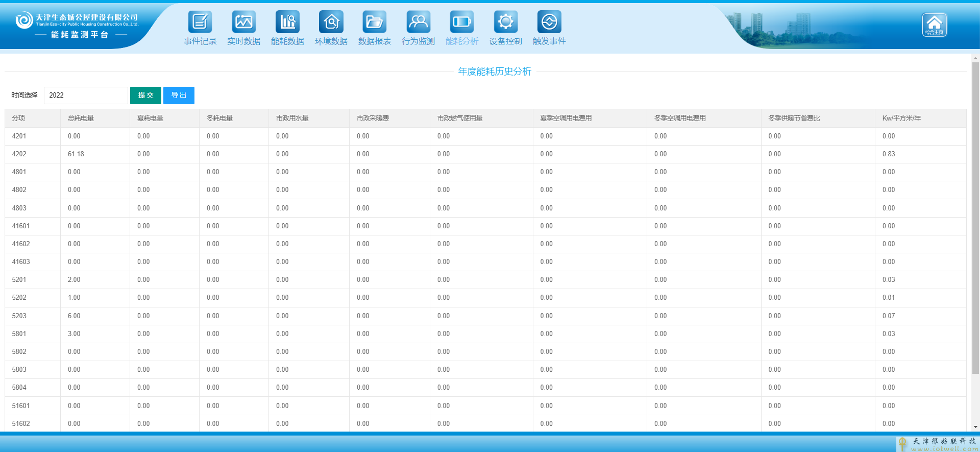Select the 能耗分析 energy analysis icon
Image resolution: width=980 pixels, height=452 pixels.
pyautogui.click(x=462, y=22)
